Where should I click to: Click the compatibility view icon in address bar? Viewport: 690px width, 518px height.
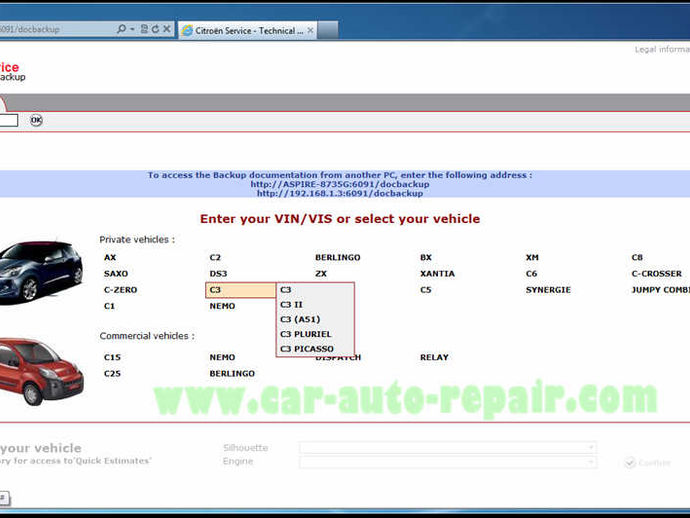point(144,29)
